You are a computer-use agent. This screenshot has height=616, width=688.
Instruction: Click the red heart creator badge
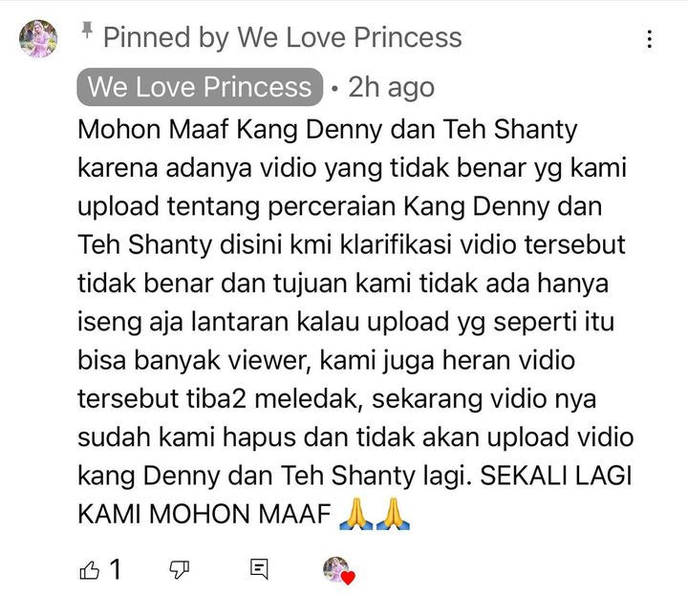(348, 578)
